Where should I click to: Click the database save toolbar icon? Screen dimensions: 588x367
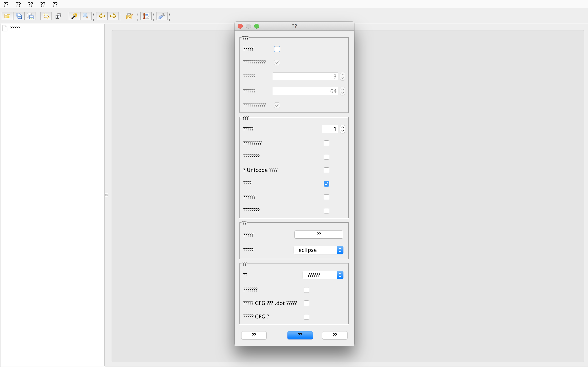click(30, 16)
